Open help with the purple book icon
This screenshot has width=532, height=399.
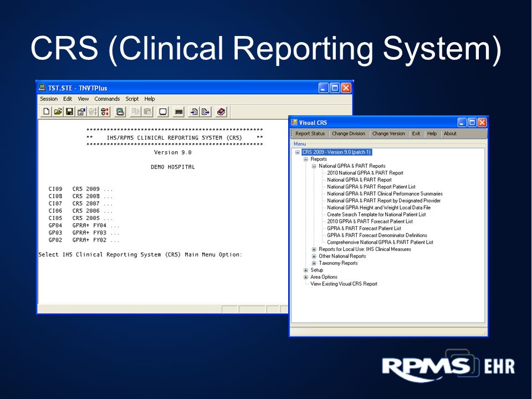coord(221,111)
